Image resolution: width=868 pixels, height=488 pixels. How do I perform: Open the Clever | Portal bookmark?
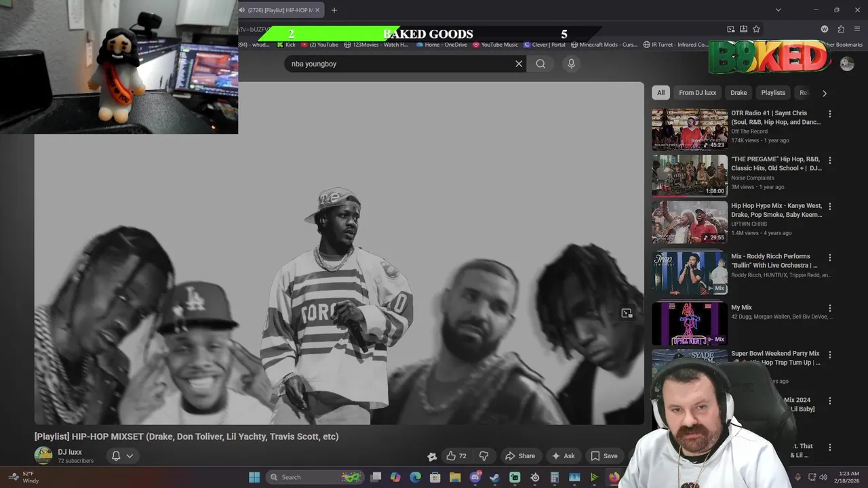coord(545,45)
